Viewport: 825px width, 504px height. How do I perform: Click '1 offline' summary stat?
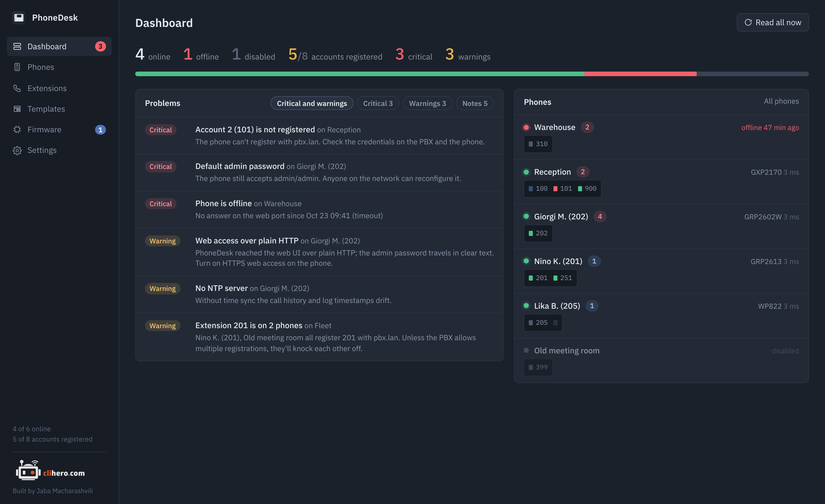point(201,54)
